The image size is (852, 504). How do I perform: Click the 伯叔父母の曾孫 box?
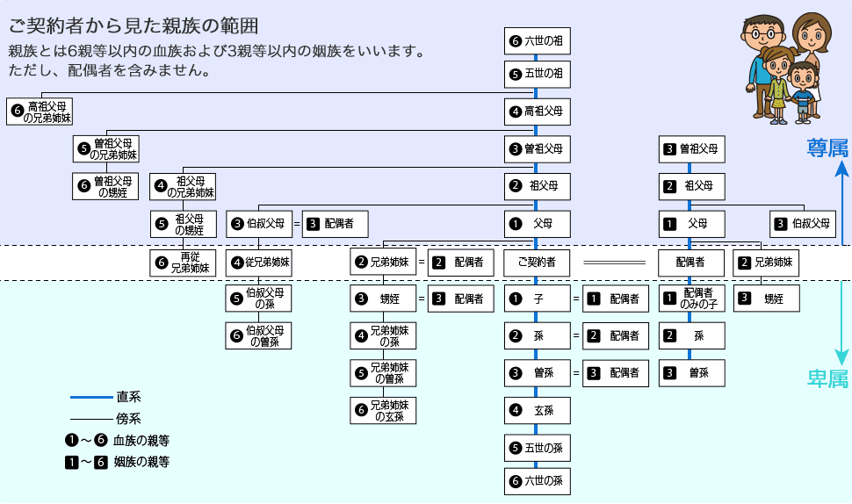pyautogui.click(x=258, y=336)
